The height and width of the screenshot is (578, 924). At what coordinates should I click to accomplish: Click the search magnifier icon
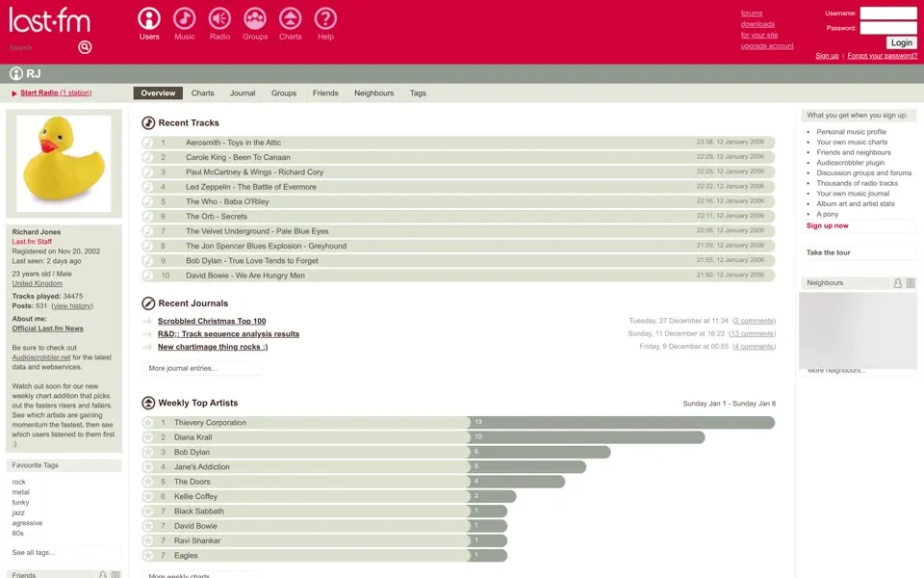(x=85, y=47)
